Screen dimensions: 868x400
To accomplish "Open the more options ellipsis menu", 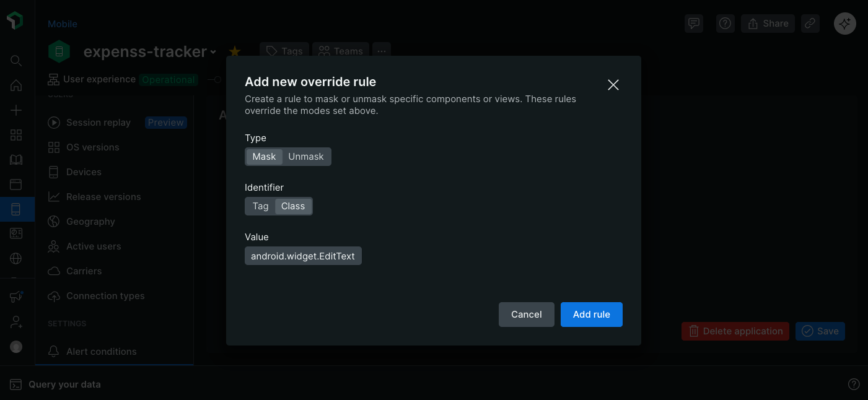I will coord(382,51).
